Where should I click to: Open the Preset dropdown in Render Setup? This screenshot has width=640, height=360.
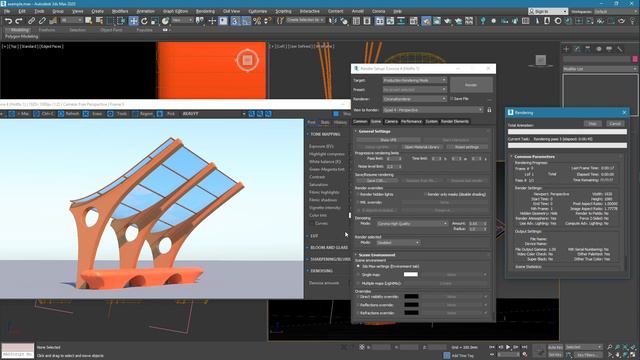click(414, 89)
